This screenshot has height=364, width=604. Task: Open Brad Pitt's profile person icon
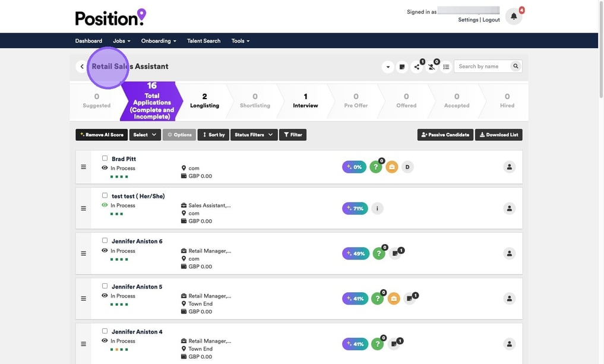click(509, 167)
